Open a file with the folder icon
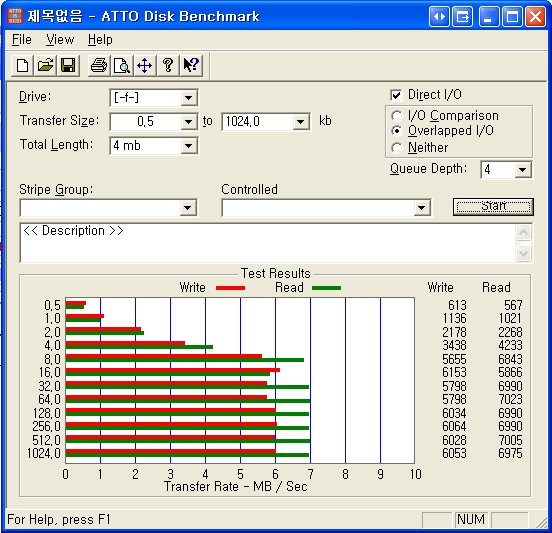 (x=45, y=65)
